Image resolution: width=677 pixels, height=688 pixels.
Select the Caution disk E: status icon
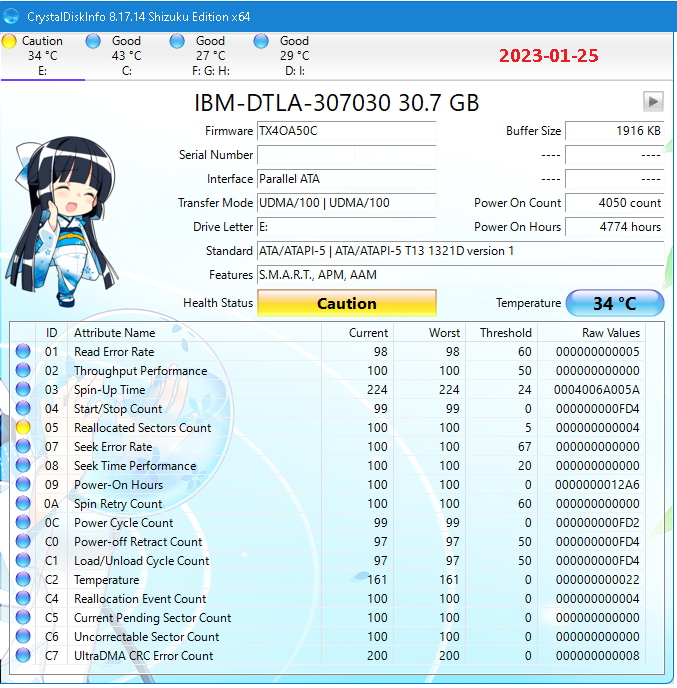pyautogui.click(x=9, y=41)
